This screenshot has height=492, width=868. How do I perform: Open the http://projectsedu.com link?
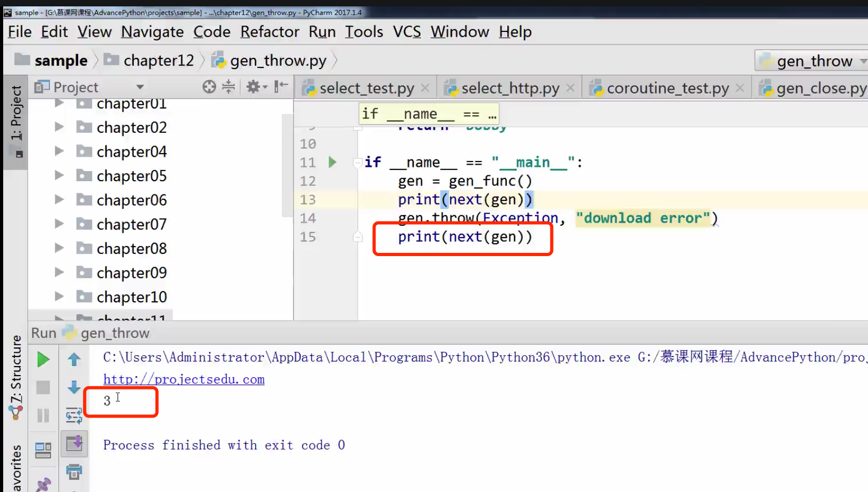pyautogui.click(x=184, y=379)
